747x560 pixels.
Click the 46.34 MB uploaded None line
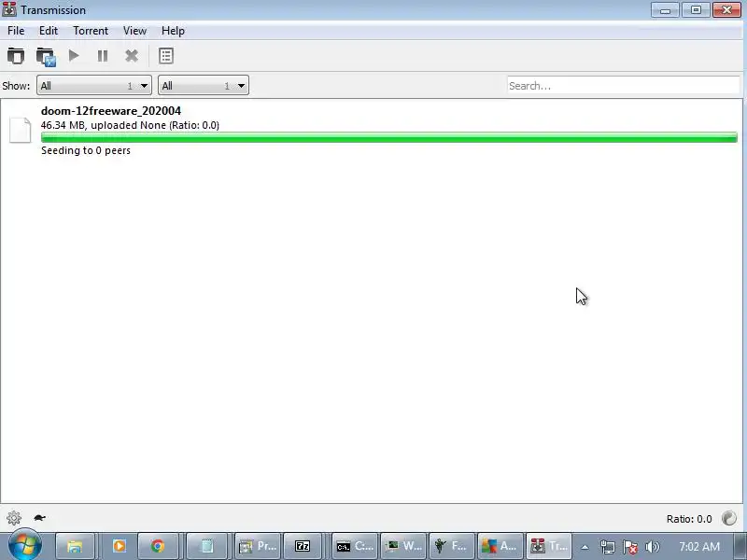point(130,125)
